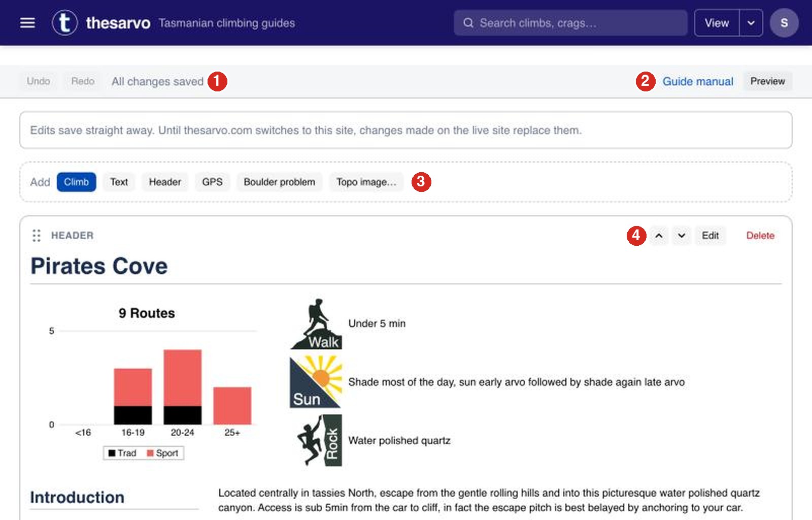Add a Boulder problem
Viewport: 812px width, 520px height.
coord(279,182)
